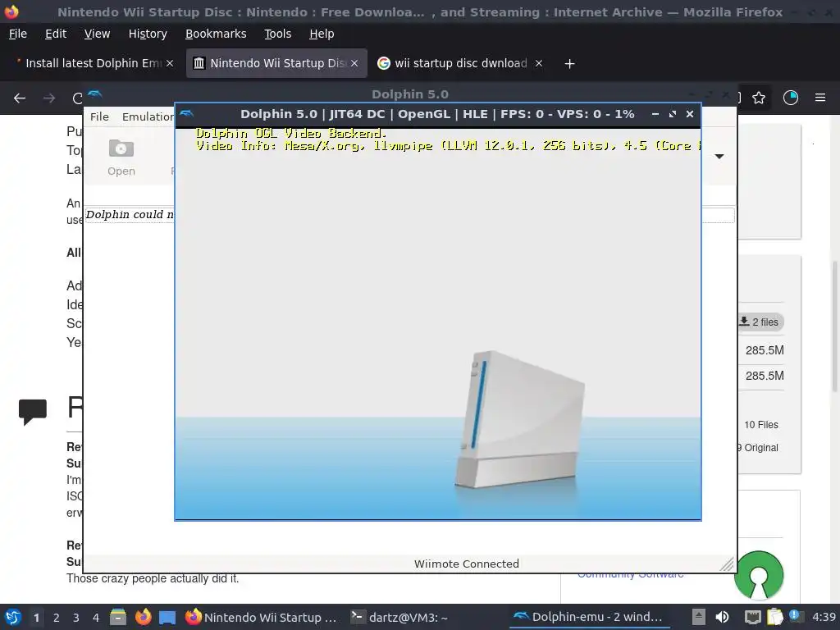Open the Firefox File menu

18,34
